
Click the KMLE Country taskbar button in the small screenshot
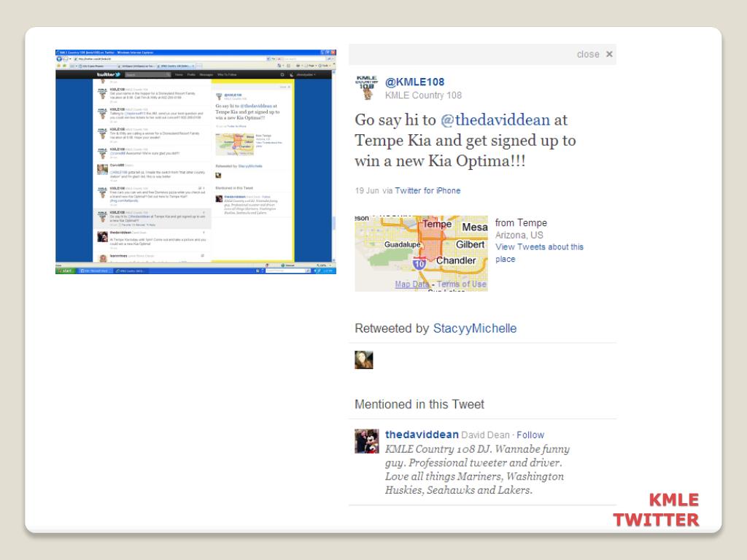pyautogui.click(x=130, y=271)
